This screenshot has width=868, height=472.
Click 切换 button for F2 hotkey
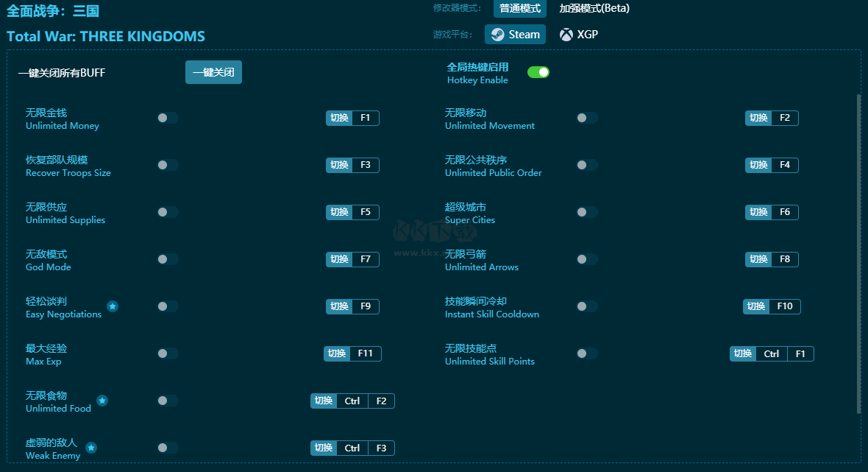758,118
